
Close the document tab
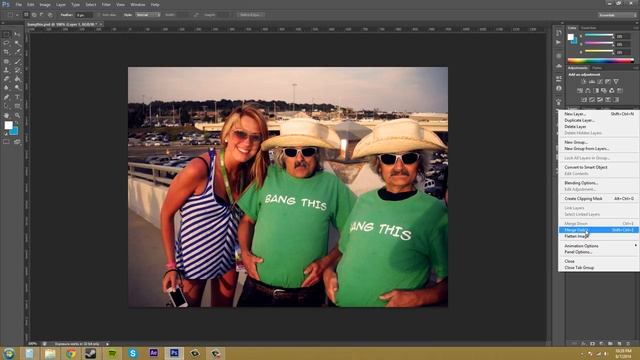101,24
